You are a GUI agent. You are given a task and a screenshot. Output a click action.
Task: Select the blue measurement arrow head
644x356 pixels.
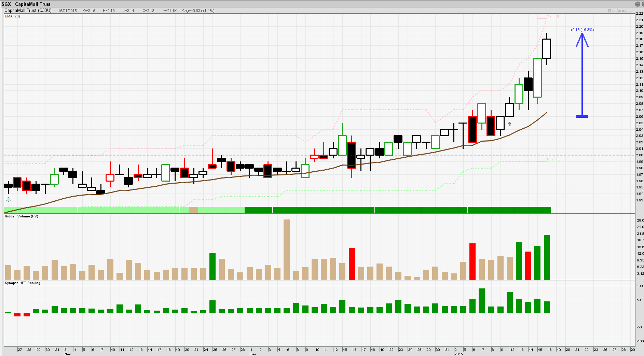(582, 39)
